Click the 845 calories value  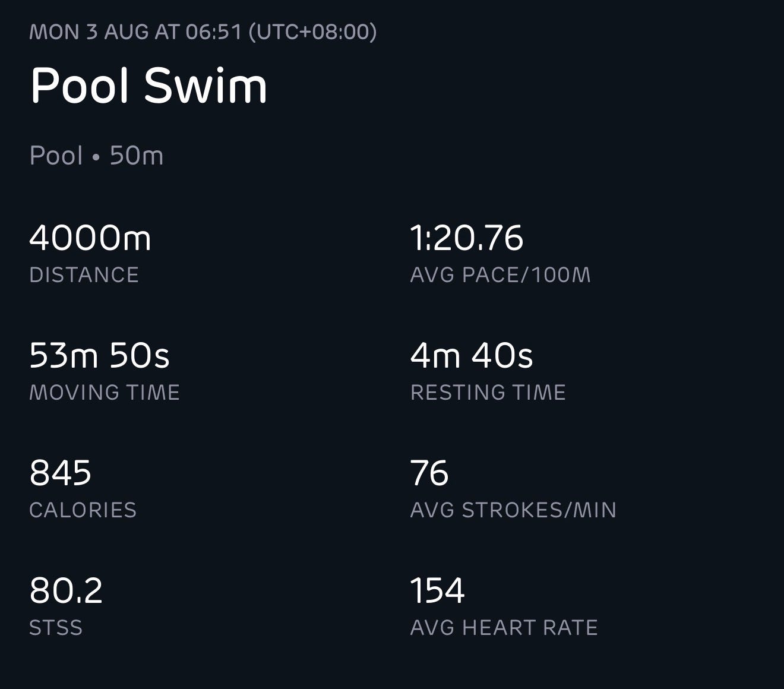point(61,473)
